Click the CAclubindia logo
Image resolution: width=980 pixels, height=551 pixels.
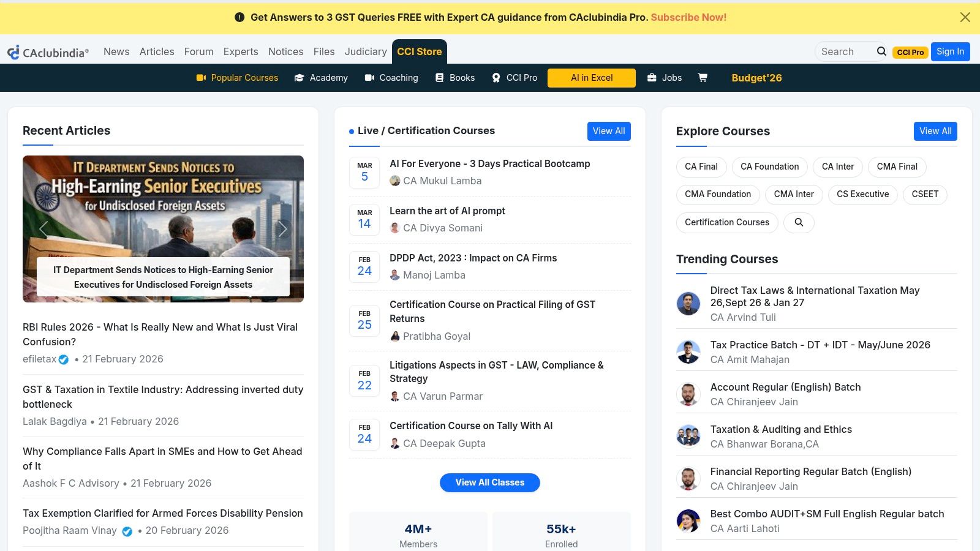(48, 52)
